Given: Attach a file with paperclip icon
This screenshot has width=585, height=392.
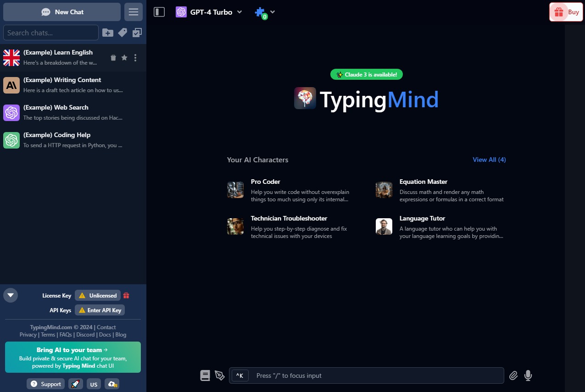Looking at the screenshot, I should tap(513, 375).
